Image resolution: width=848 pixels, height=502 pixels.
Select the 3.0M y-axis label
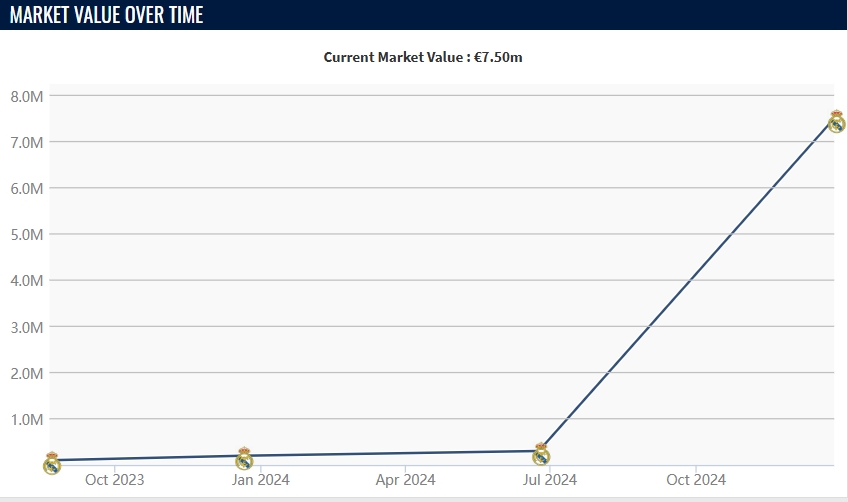26,327
